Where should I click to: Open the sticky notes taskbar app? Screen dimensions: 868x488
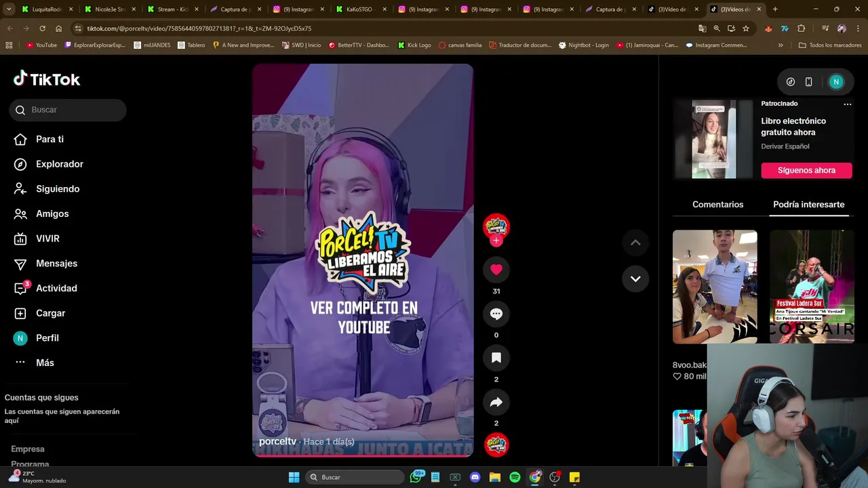click(574, 477)
